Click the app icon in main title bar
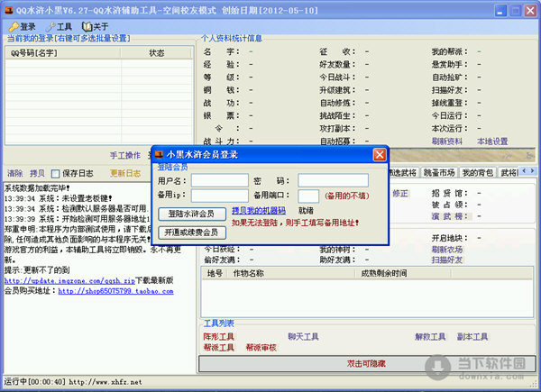Viewport: 541px width, 392px height. pyautogui.click(x=9, y=10)
